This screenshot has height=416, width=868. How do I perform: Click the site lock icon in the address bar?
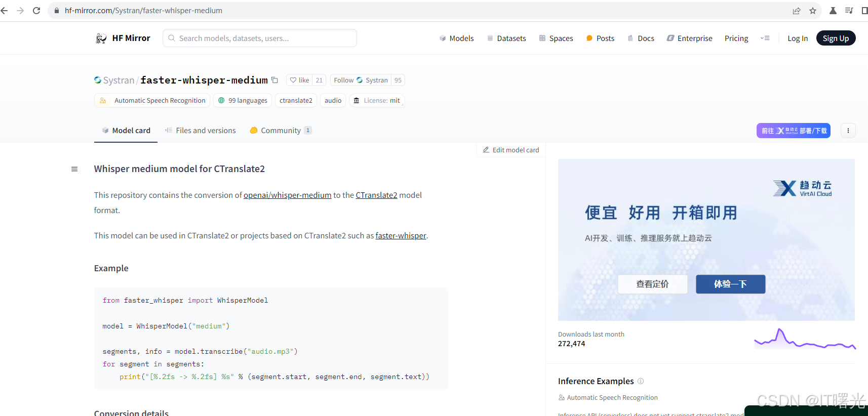click(56, 11)
